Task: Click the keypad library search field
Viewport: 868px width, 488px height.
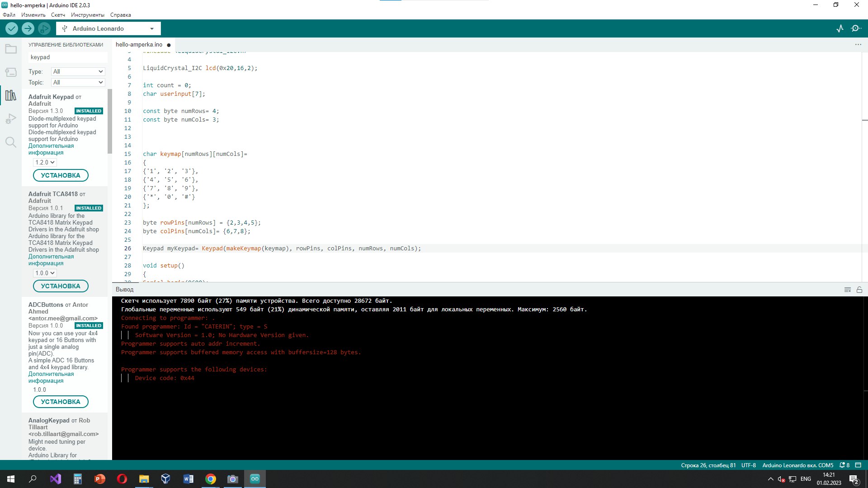Action: pyautogui.click(x=68, y=57)
